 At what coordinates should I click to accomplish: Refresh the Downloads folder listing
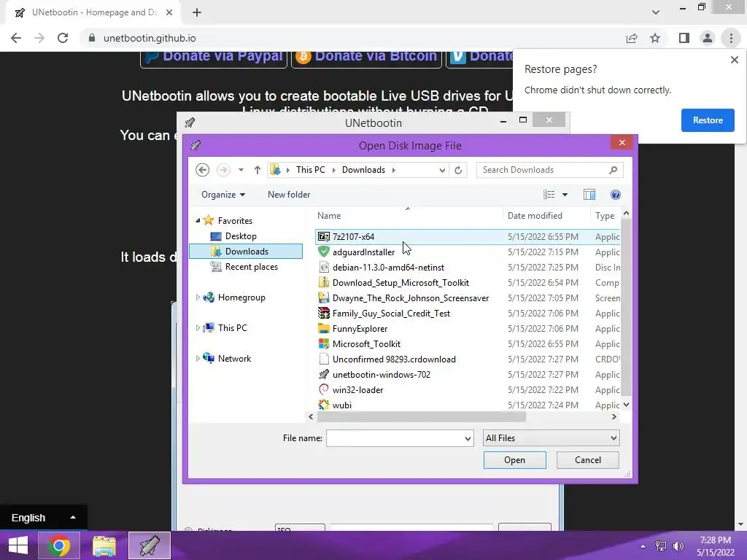point(458,170)
